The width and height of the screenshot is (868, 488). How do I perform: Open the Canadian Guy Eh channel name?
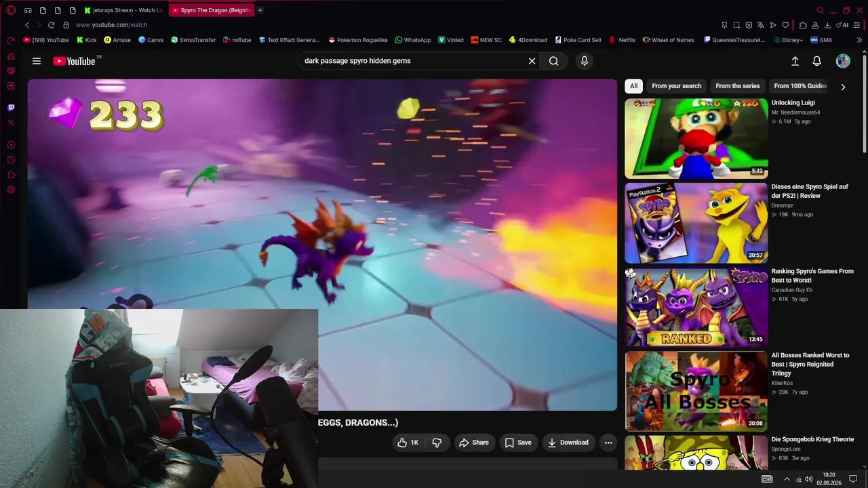point(791,290)
